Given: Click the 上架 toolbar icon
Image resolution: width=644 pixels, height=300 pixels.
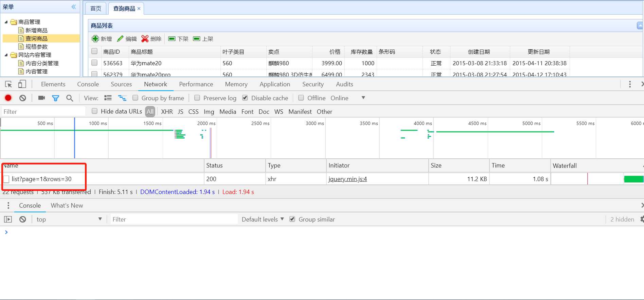Looking at the screenshot, I should tap(197, 39).
